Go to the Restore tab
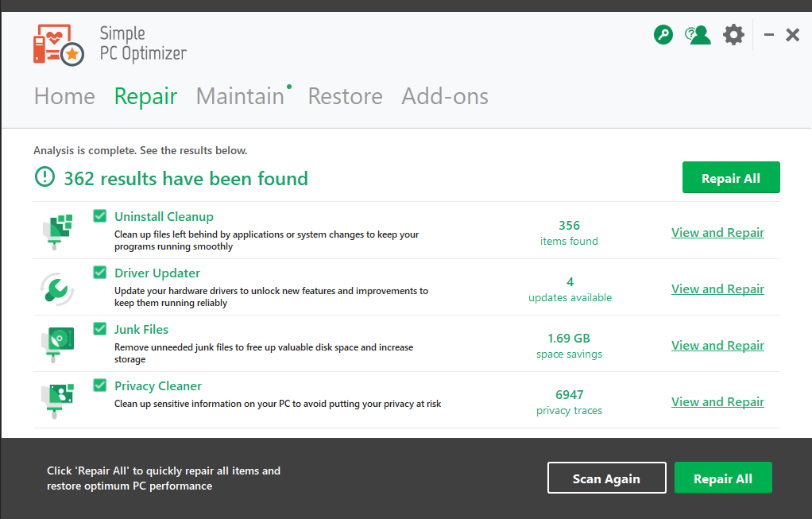This screenshot has height=519, width=812. point(345,96)
